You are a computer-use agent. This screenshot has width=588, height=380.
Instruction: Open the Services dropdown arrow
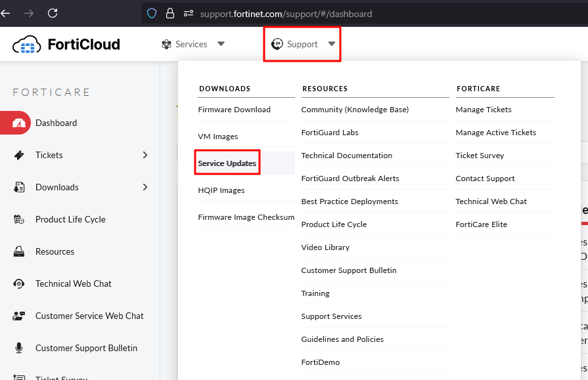(x=221, y=44)
